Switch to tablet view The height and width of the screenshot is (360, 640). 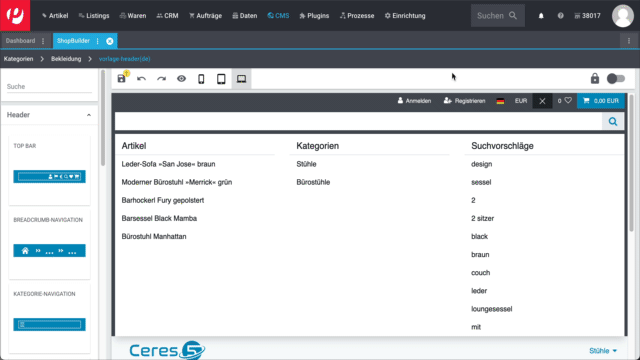(x=221, y=79)
